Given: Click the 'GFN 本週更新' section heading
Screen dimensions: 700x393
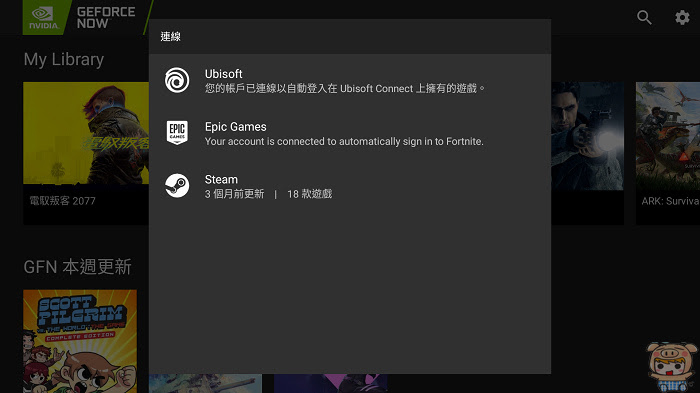Looking at the screenshot, I should pyautogui.click(x=77, y=267).
